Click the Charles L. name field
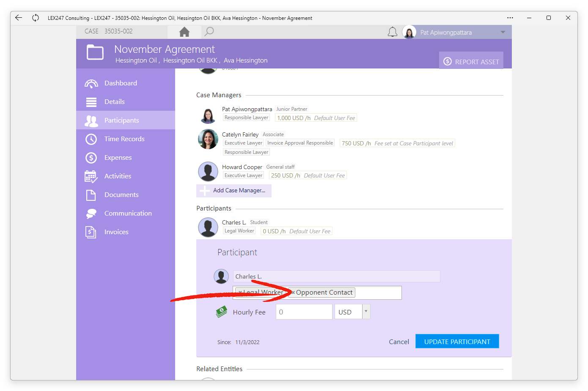The image size is (588, 391). (336, 276)
